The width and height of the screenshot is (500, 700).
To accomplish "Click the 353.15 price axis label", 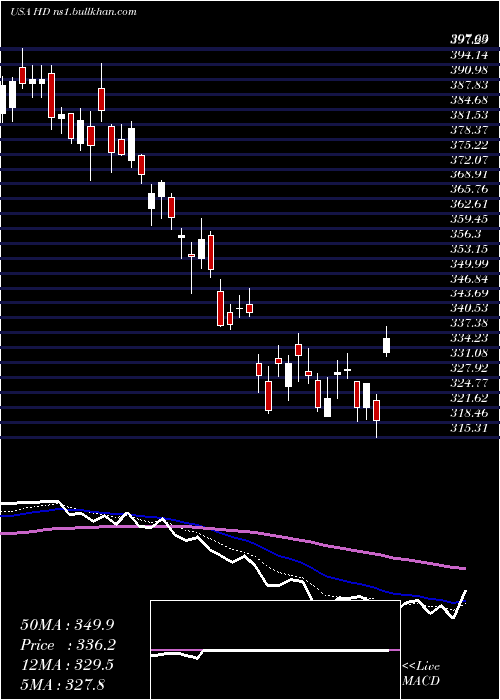I will (469, 249).
